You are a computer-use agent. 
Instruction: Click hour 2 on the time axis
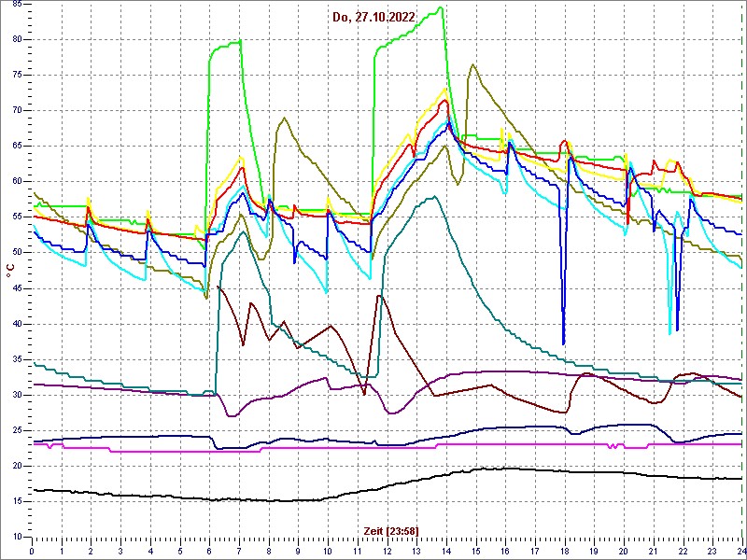(91, 551)
